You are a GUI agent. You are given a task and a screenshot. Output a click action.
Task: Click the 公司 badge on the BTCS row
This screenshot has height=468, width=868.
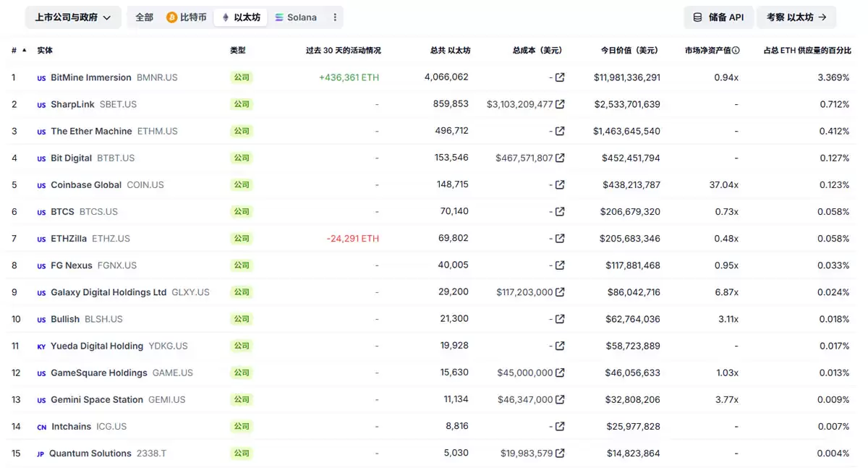pyautogui.click(x=241, y=211)
